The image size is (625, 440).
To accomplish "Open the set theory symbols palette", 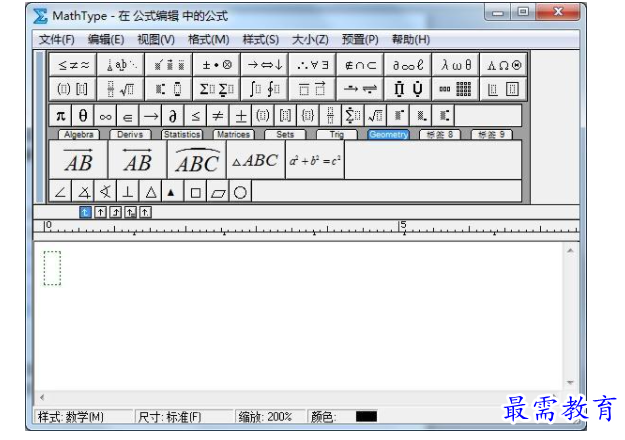I will point(360,65).
